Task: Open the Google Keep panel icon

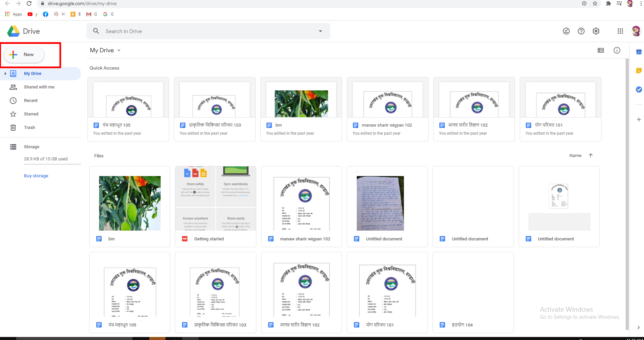Action: 639,71
